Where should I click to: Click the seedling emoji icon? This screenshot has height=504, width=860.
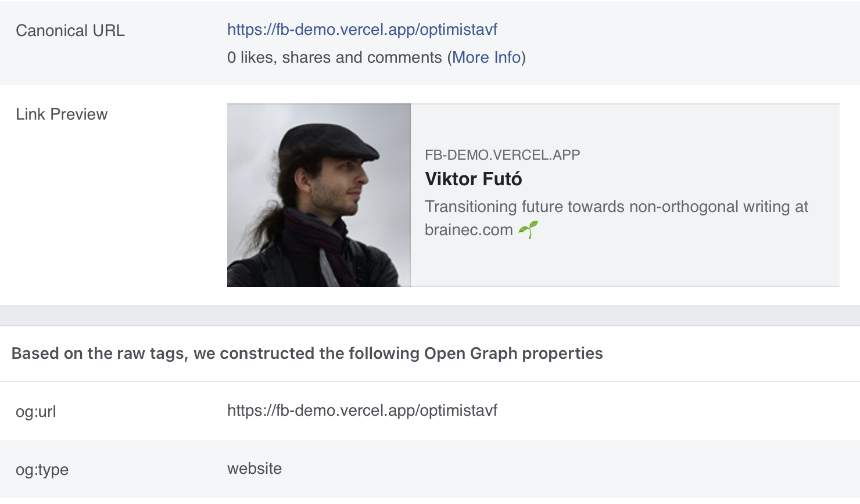coord(528,230)
